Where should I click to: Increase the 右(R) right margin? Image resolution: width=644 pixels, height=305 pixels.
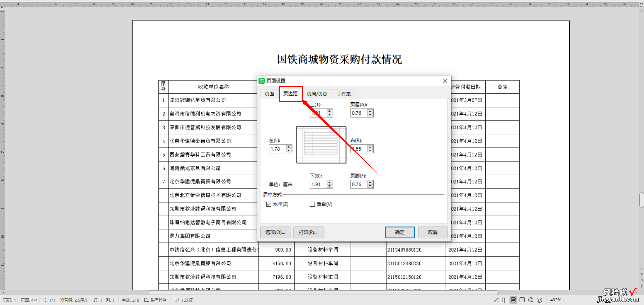point(370,147)
